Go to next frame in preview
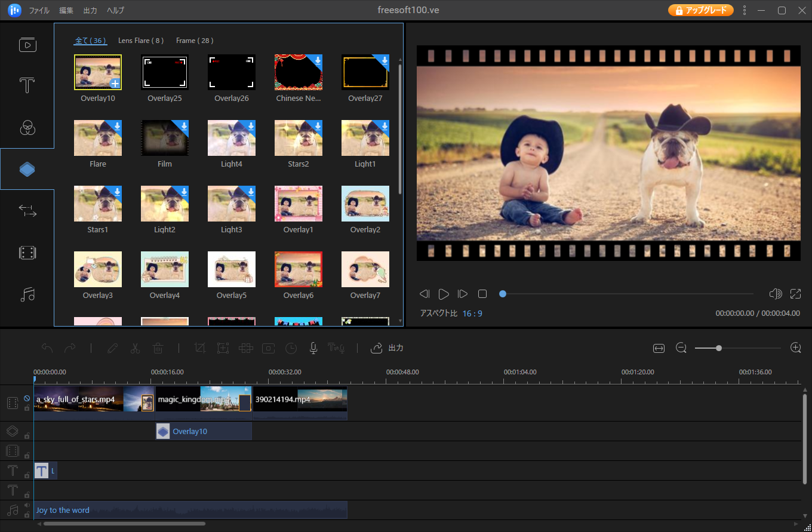Screen dimensions: 812x532 point(463,294)
